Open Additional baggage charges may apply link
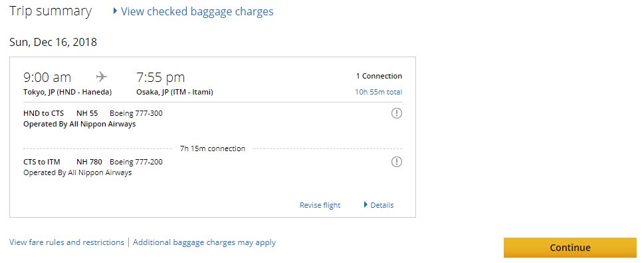 click(x=204, y=242)
